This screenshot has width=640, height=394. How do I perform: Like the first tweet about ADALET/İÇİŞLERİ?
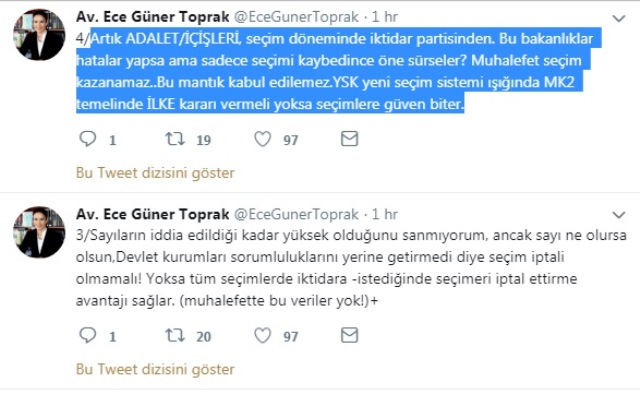coord(262,139)
